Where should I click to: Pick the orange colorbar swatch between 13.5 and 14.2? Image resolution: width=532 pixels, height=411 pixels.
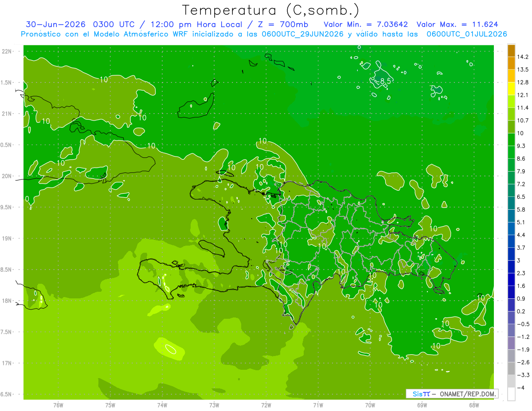511,63
